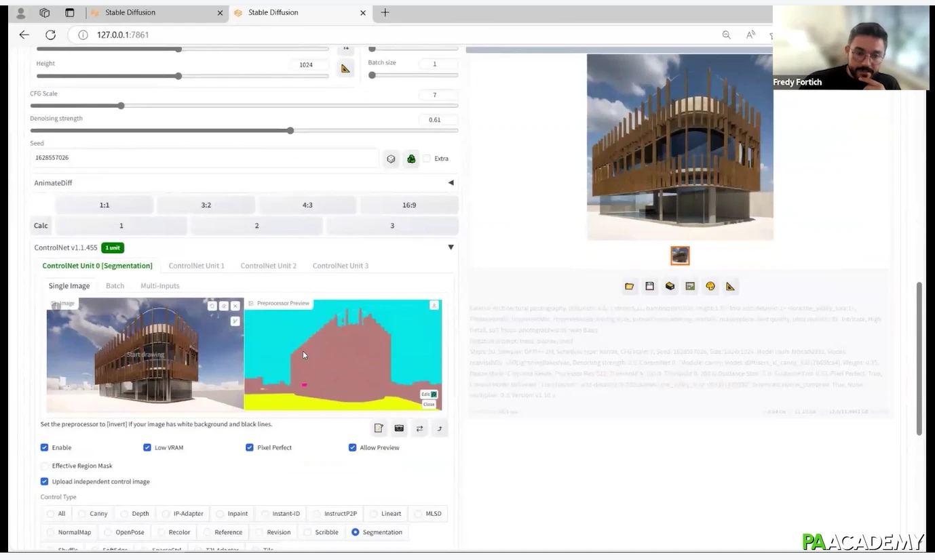Click the browser back arrow

(24, 35)
